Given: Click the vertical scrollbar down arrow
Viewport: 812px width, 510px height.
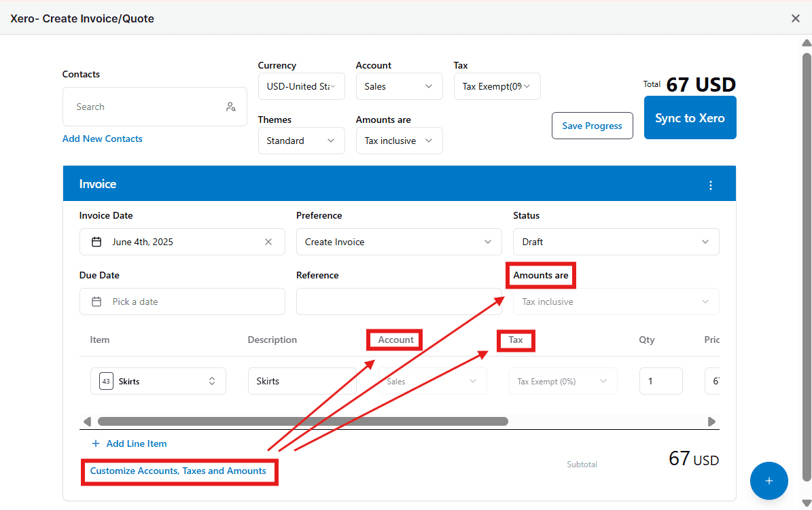Looking at the screenshot, I should coord(807,503).
